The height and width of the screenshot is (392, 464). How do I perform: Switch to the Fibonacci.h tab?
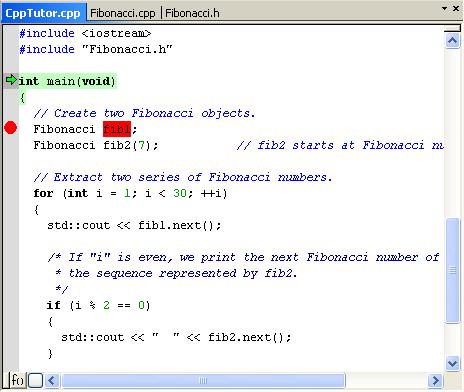(192, 13)
